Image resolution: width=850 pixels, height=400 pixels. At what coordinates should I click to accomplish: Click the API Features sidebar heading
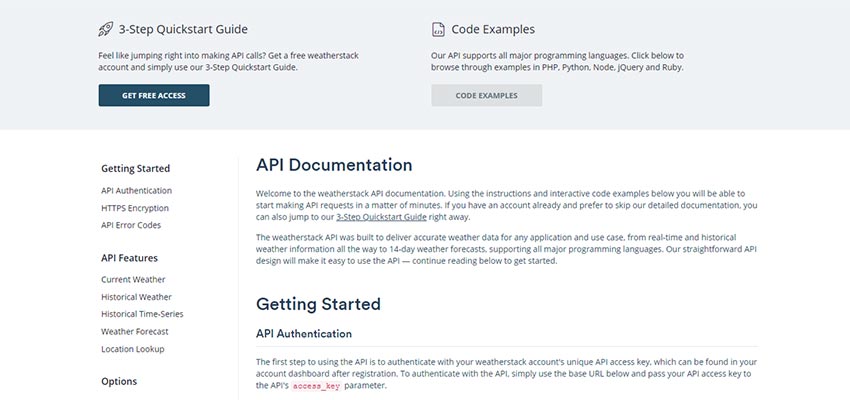click(130, 258)
